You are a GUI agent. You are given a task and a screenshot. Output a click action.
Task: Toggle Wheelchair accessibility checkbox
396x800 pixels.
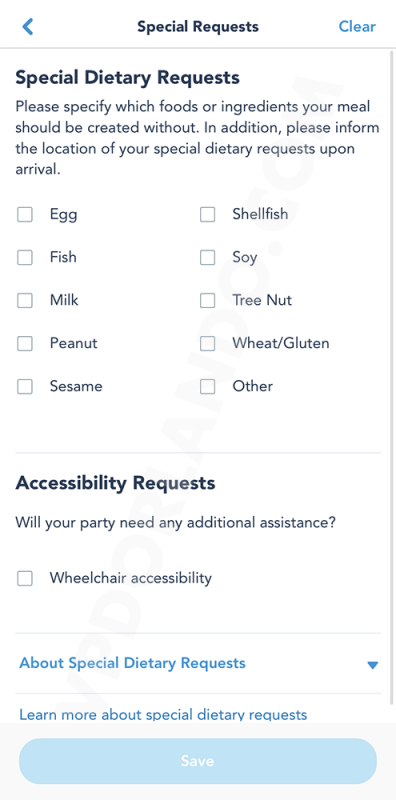[25, 579]
